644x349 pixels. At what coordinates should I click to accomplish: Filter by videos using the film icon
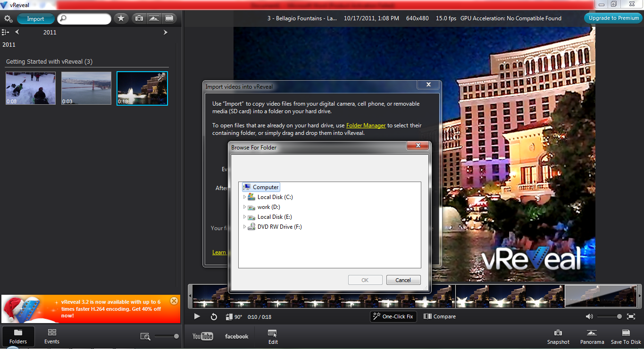pyautogui.click(x=168, y=18)
